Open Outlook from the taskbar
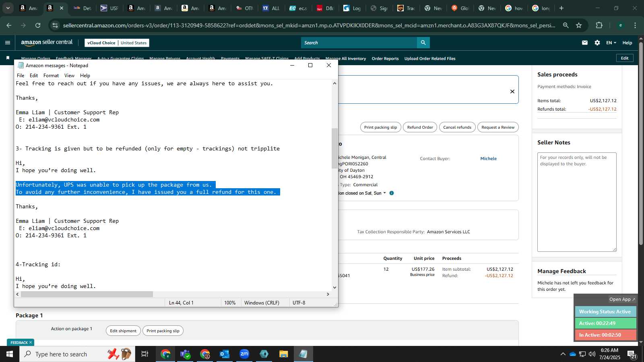 (x=225, y=354)
